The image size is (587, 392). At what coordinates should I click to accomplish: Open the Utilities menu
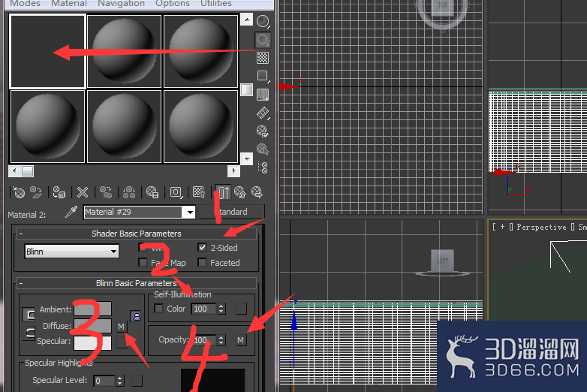(x=216, y=4)
